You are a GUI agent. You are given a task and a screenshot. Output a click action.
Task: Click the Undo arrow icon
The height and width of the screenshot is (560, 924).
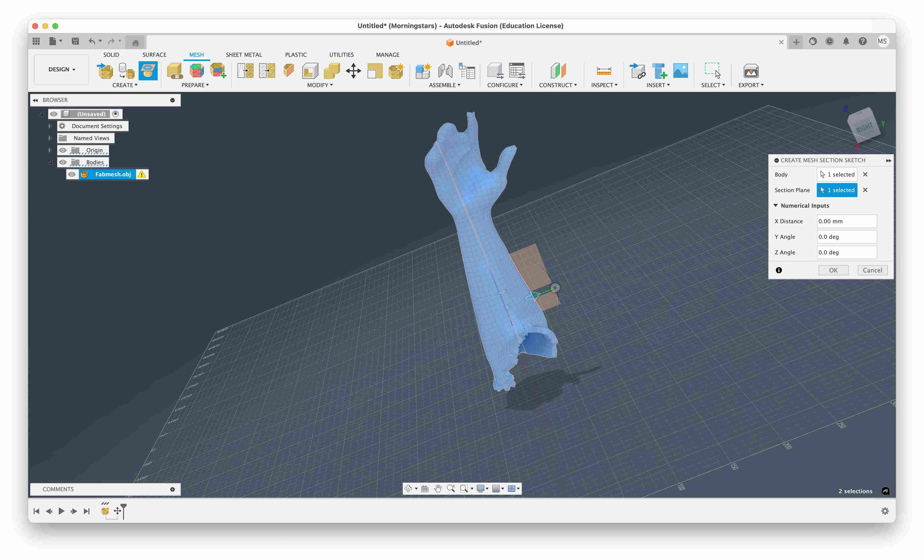click(x=91, y=41)
